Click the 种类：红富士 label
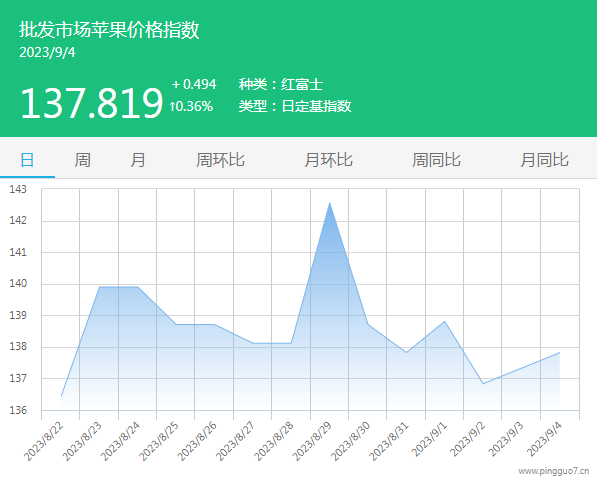Image resolution: width=597 pixels, height=480 pixels. [x=281, y=84]
